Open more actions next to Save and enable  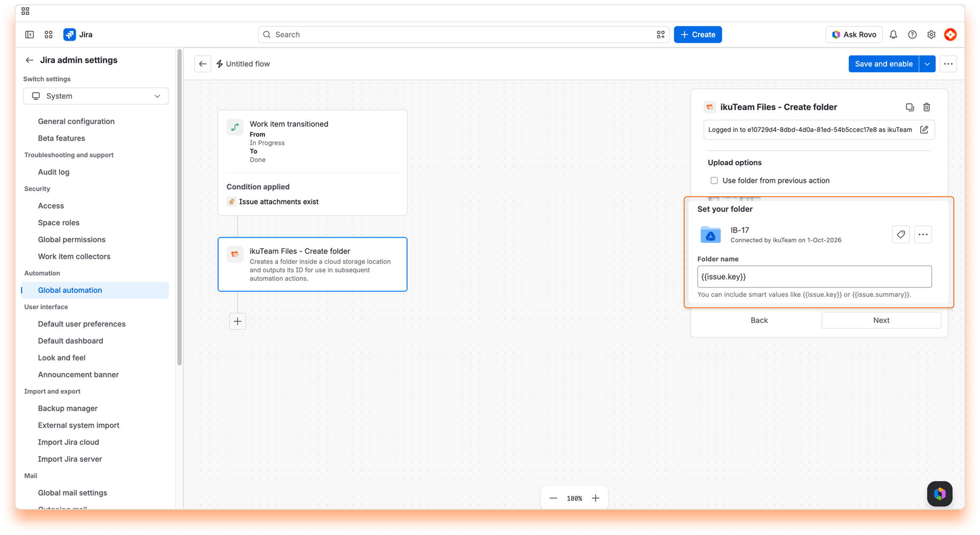pos(948,64)
